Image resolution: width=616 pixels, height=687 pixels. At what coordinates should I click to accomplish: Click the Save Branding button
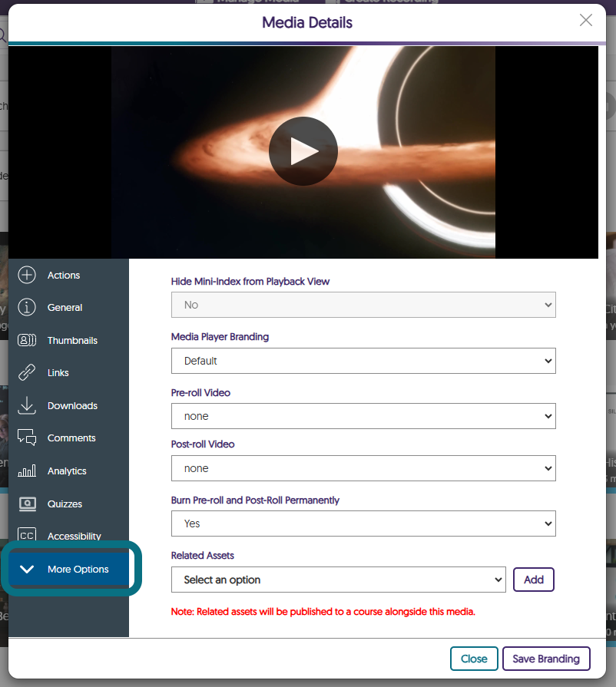[546, 659]
